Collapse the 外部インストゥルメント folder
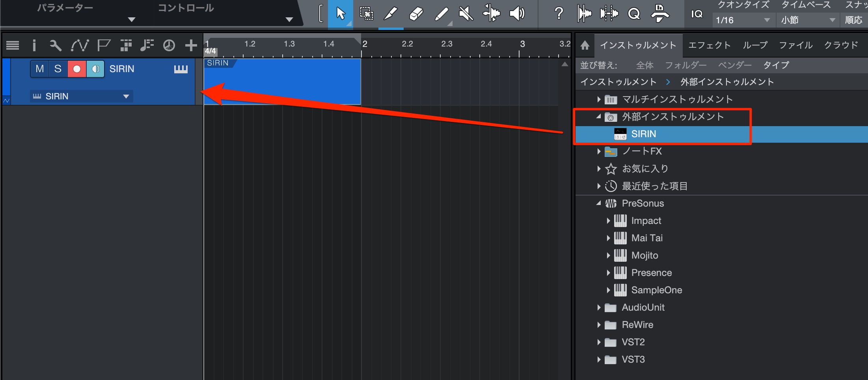 (599, 117)
